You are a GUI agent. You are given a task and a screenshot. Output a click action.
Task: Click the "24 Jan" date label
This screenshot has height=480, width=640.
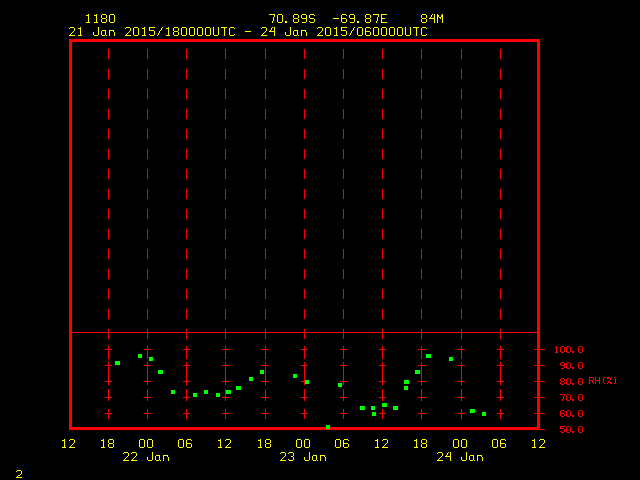(x=460, y=457)
